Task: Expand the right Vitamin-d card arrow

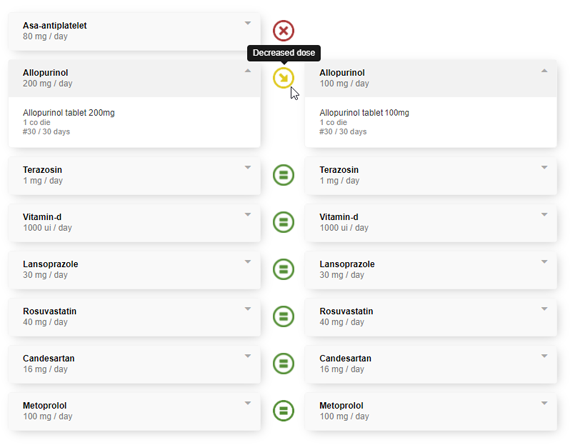Action: pyautogui.click(x=544, y=214)
